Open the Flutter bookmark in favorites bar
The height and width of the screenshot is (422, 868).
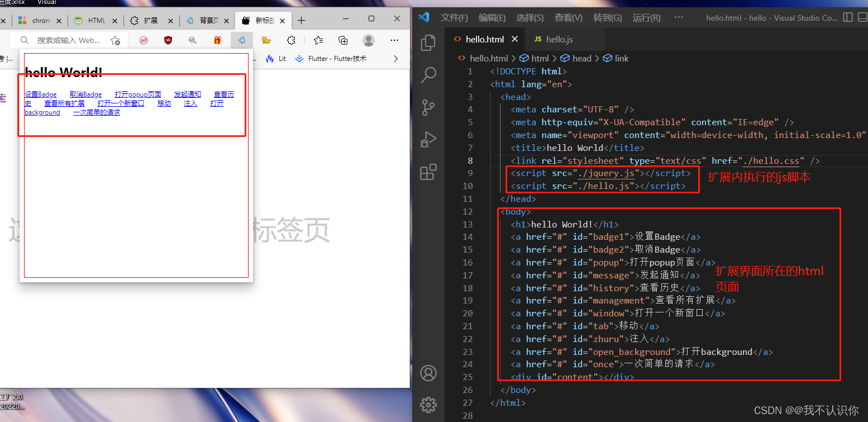coord(330,58)
